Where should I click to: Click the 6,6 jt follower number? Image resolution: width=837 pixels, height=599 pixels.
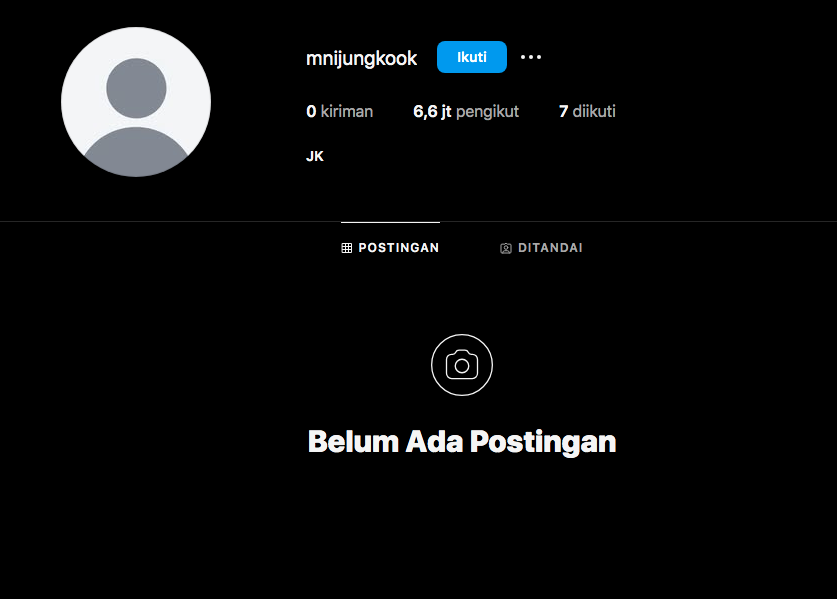click(x=432, y=111)
